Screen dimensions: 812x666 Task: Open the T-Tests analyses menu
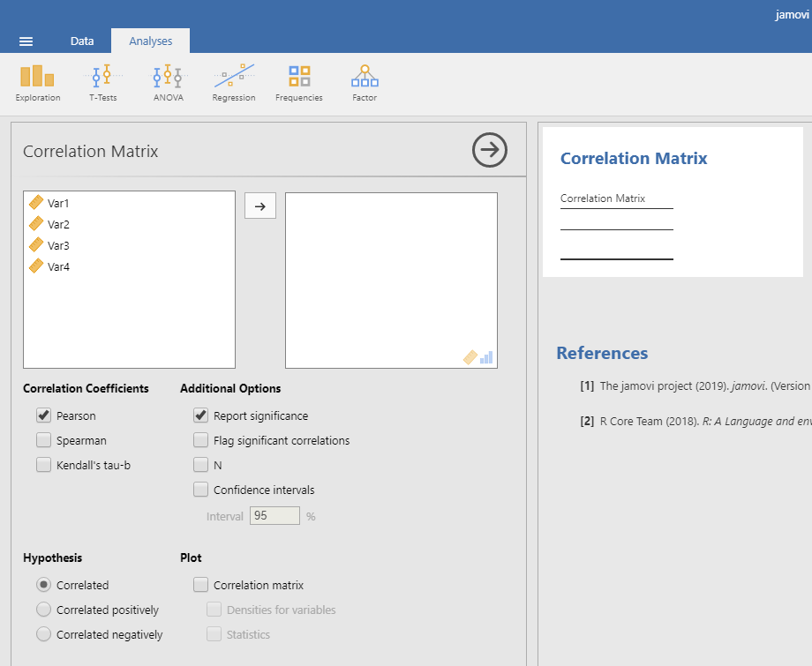tap(102, 83)
